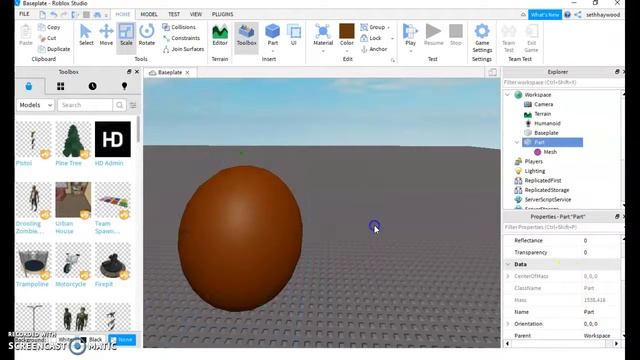Close the Toolbox panel
Viewport: 640px width, 360px height.
[137, 72]
